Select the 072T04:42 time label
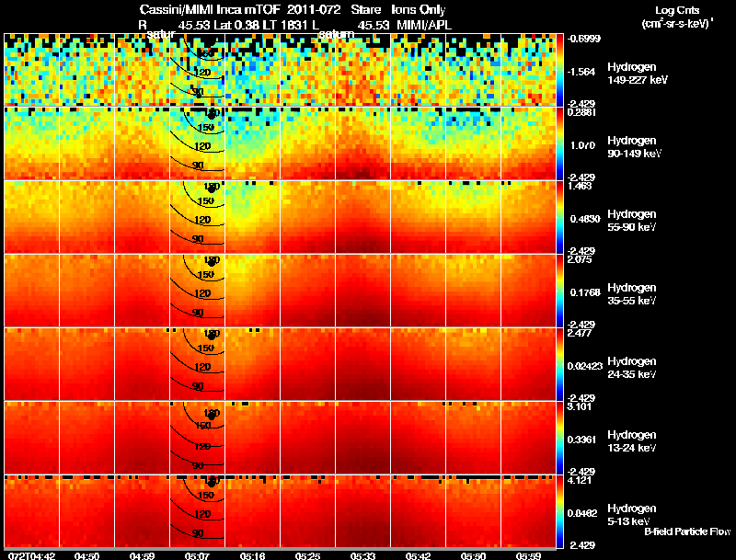The height and width of the screenshot is (560, 736). pos(31,555)
